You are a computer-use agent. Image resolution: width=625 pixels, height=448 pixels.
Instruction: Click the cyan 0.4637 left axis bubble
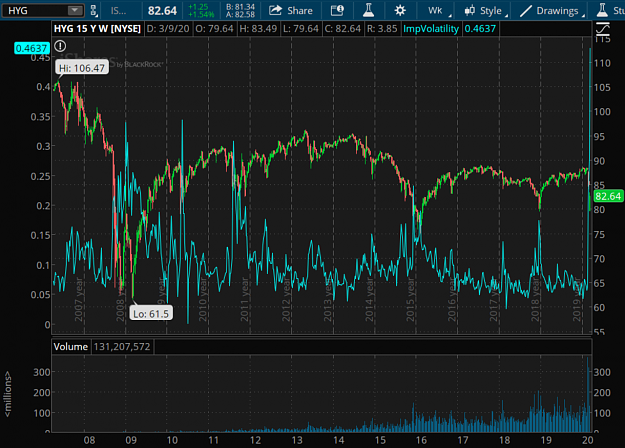tap(31, 48)
